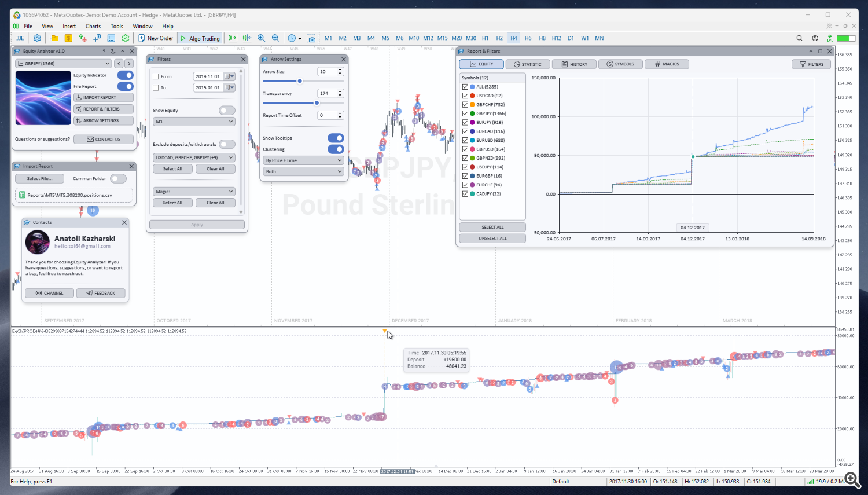Enable Exclude deposits/withdrawals switch
Image resolution: width=868 pixels, height=495 pixels.
tap(227, 144)
